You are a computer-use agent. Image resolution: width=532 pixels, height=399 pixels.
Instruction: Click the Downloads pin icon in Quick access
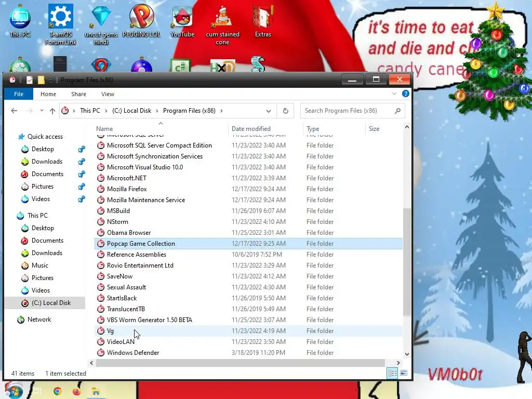[x=82, y=162]
